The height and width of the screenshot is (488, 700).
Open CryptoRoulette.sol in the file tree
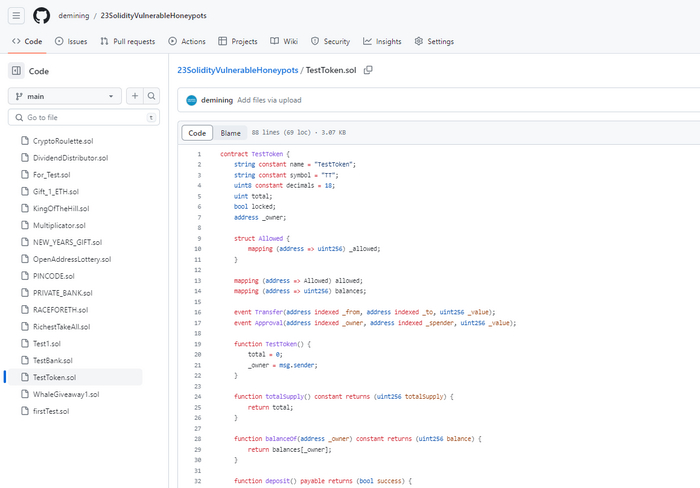click(x=62, y=141)
